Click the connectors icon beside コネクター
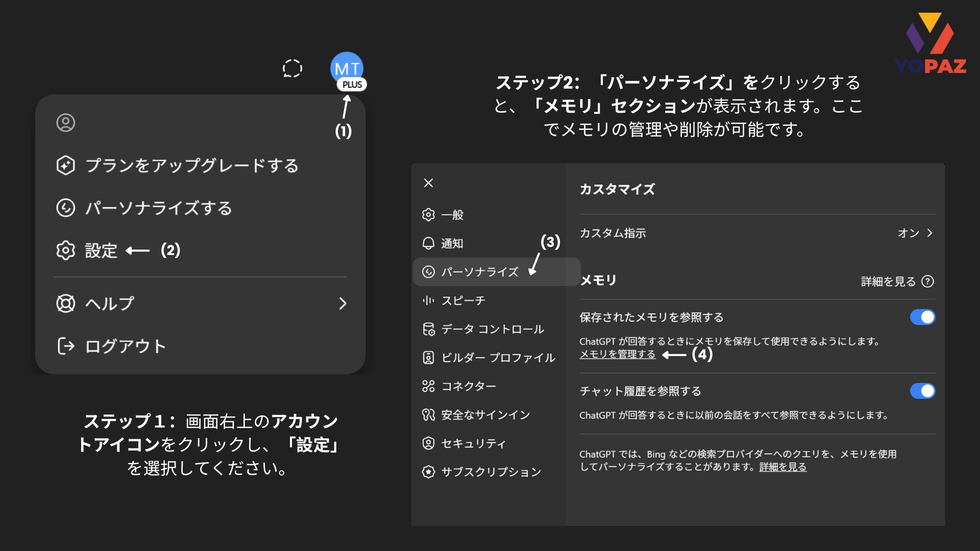980x551 pixels. (428, 386)
